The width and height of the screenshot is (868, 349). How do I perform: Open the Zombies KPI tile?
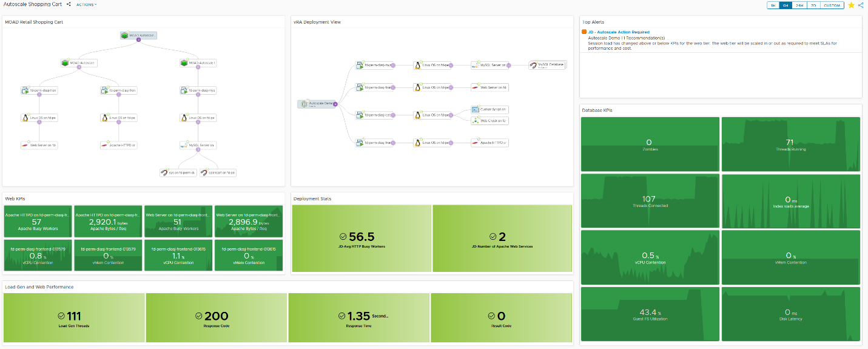[650, 144]
